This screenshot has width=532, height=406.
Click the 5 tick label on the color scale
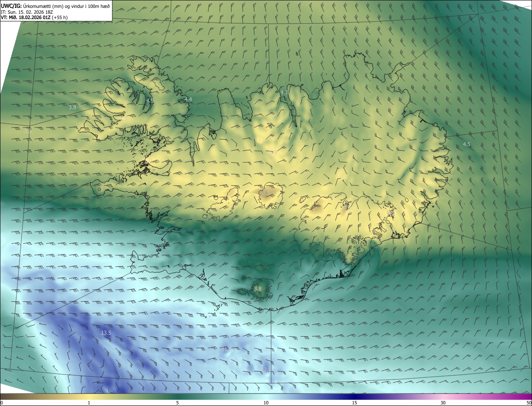(x=177, y=403)
